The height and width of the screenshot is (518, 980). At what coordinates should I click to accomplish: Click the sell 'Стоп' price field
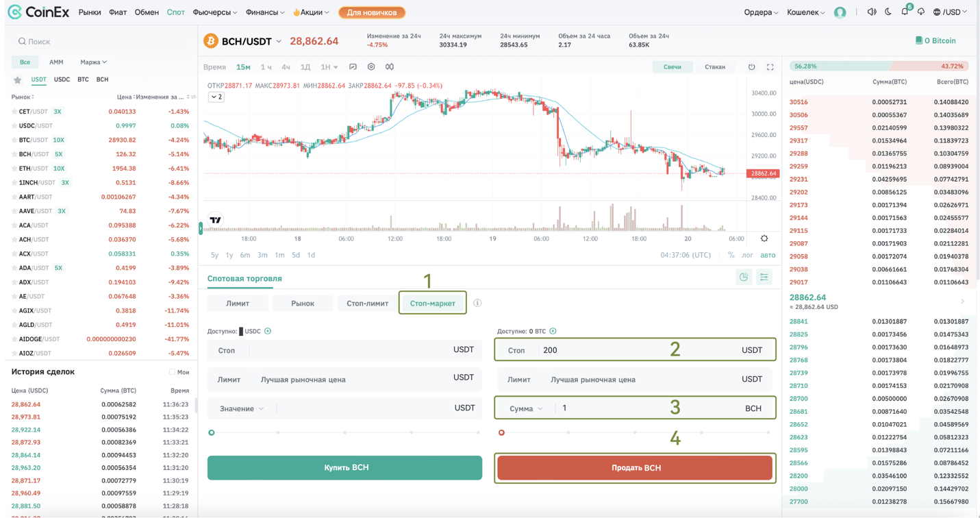635,350
